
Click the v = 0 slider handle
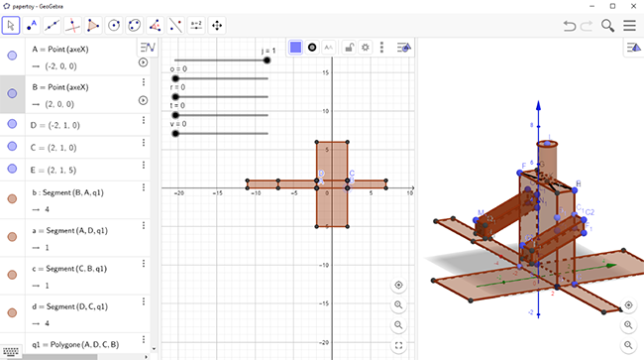coord(175,134)
